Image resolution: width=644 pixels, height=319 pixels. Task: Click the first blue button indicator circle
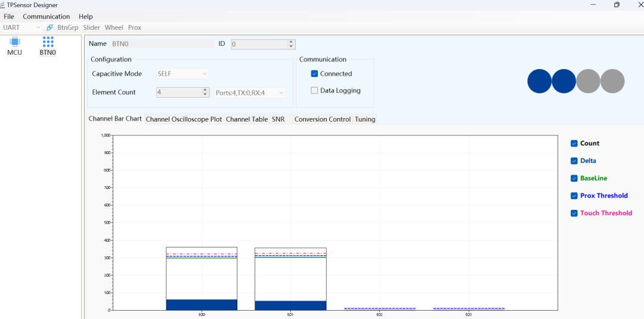(x=540, y=81)
